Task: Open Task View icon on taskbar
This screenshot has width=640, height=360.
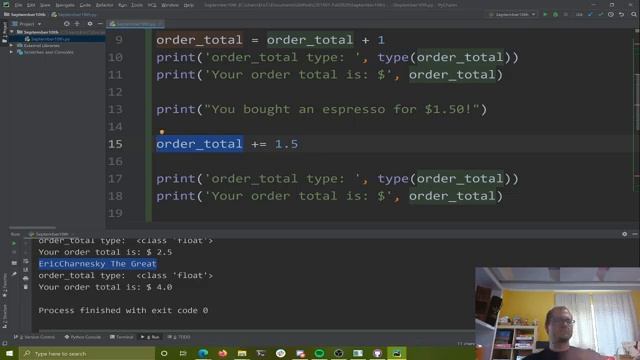Action: pos(183,353)
